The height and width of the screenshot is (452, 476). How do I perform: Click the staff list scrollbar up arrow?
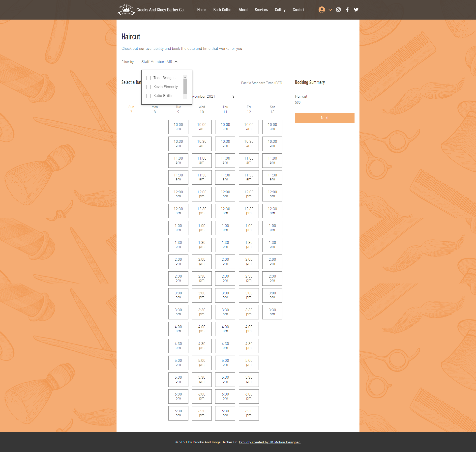tap(185, 77)
